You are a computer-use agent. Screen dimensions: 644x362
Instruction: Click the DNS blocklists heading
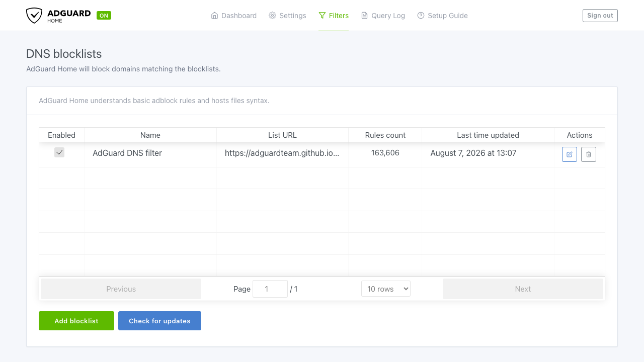point(64,54)
